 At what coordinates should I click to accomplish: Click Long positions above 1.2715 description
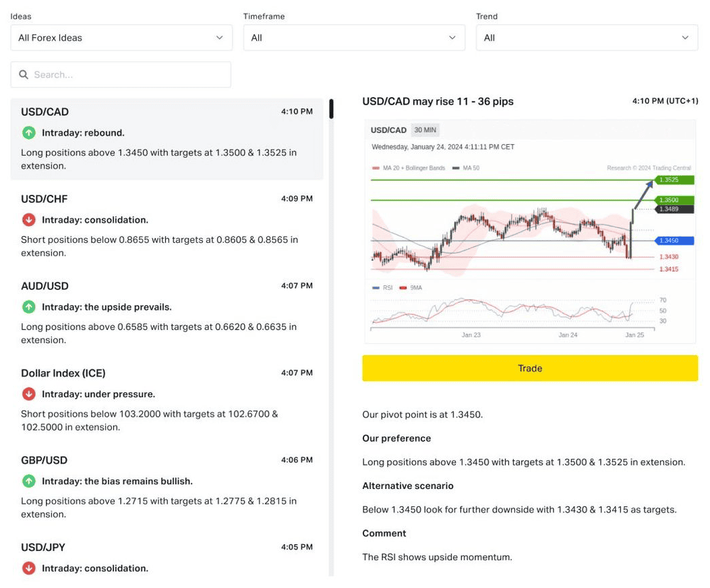[x=158, y=507]
